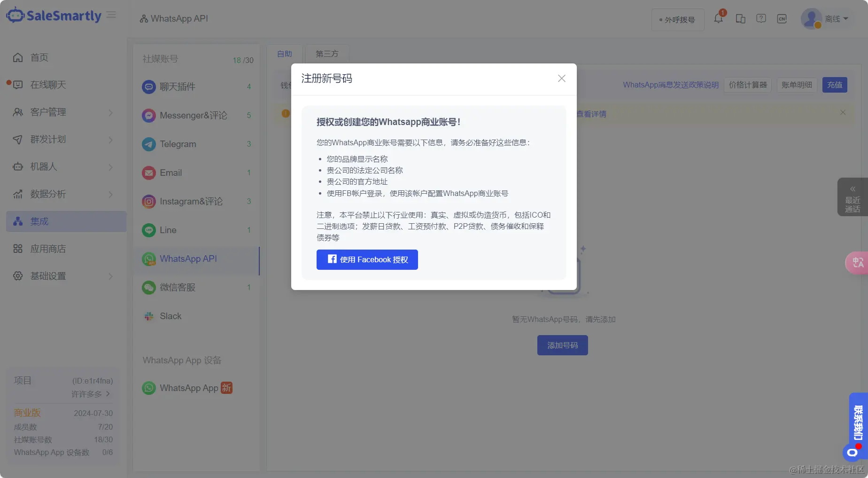
Task: Click the Slack channel icon
Action: click(x=149, y=316)
